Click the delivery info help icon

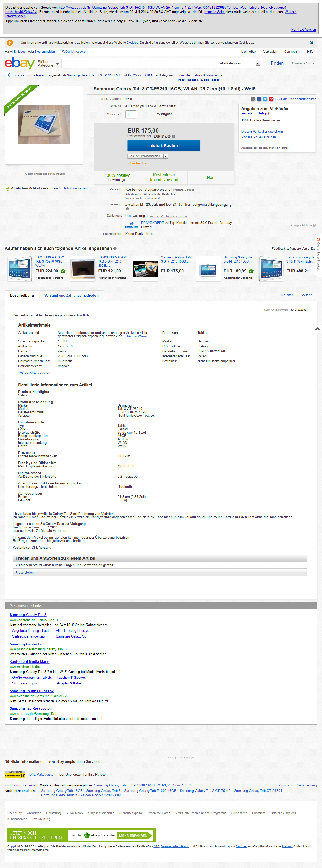(127, 209)
